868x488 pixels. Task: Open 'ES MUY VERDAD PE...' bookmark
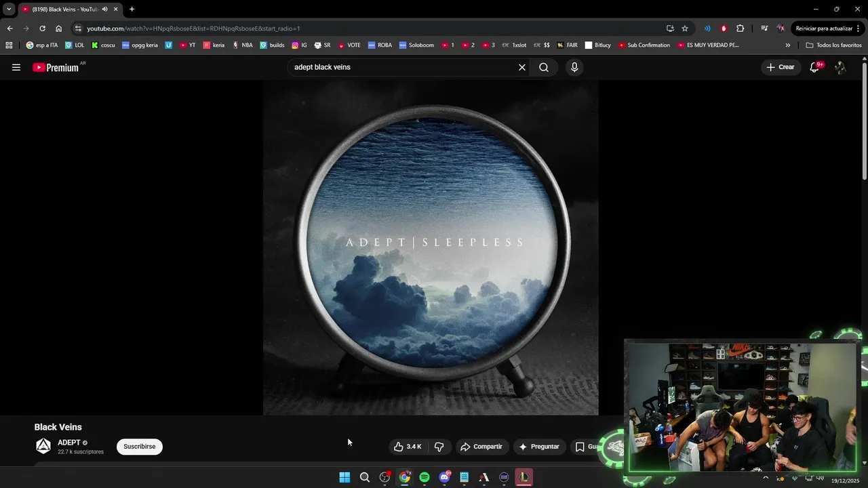(707, 45)
